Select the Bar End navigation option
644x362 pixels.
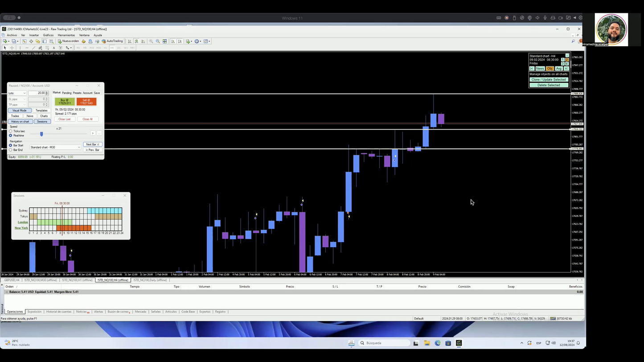pos(11,150)
